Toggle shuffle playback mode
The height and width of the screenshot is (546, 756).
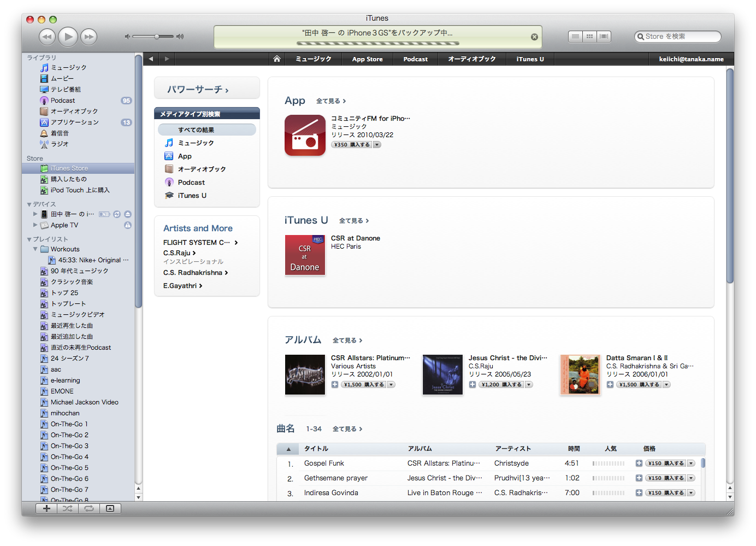point(67,508)
